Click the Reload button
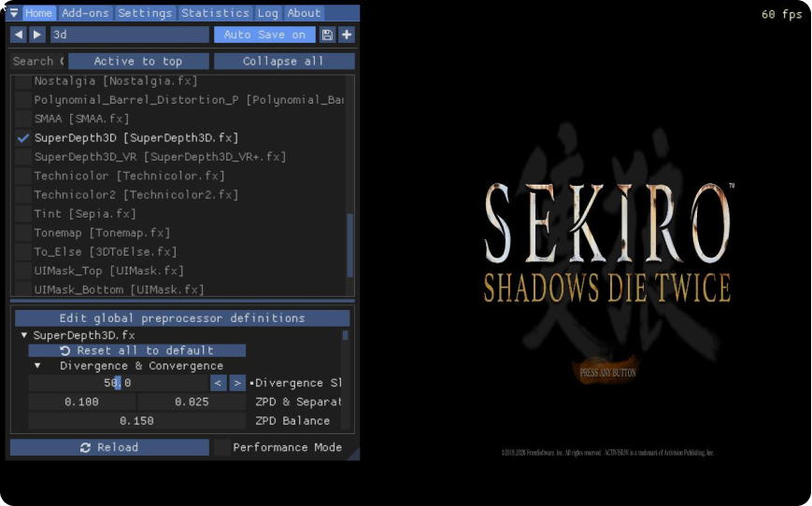The image size is (812, 506). (109, 447)
